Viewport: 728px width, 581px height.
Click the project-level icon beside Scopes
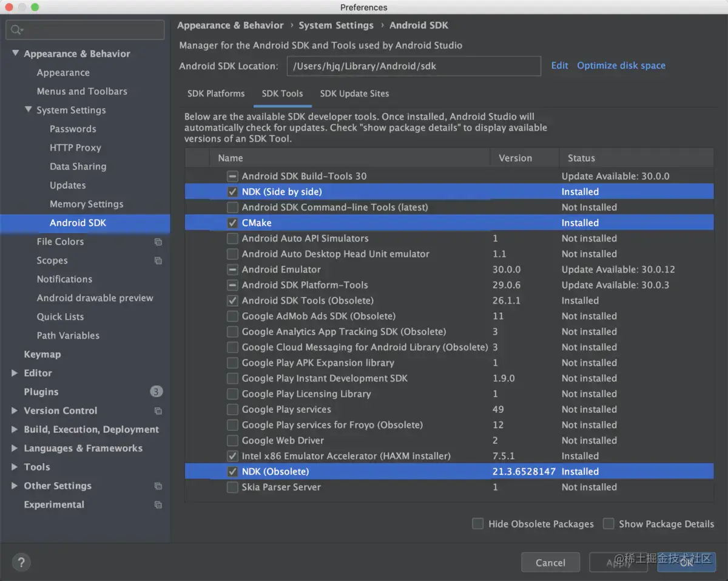pyautogui.click(x=158, y=260)
